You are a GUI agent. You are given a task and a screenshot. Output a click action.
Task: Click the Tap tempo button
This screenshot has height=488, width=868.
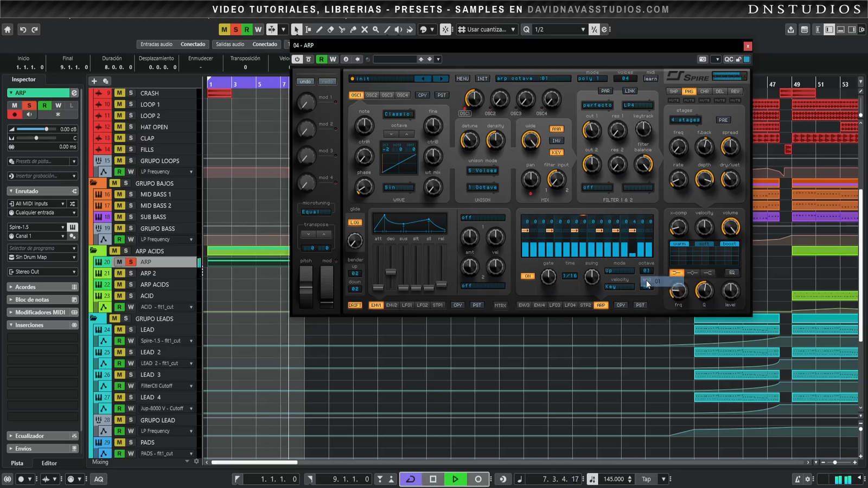(x=646, y=479)
